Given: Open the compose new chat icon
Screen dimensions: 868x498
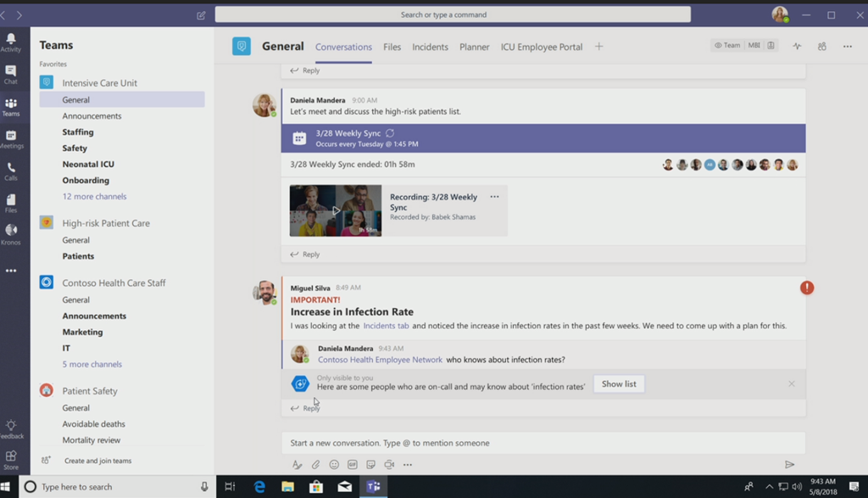Looking at the screenshot, I should click(x=201, y=15).
